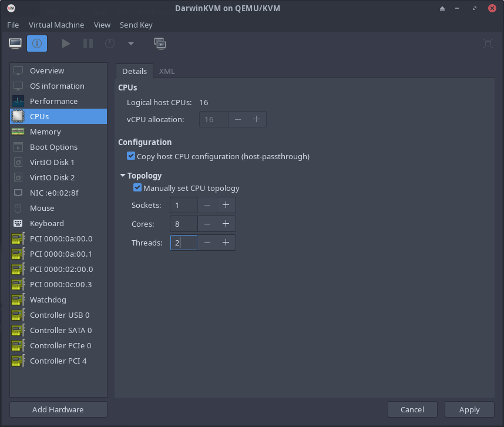Select Controller PCI 4

coord(59,361)
